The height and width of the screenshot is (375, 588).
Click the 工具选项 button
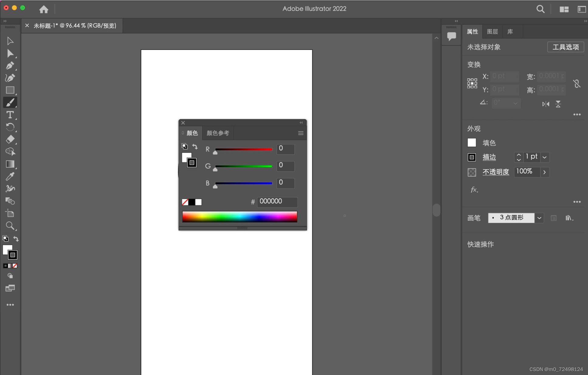click(x=565, y=47)
